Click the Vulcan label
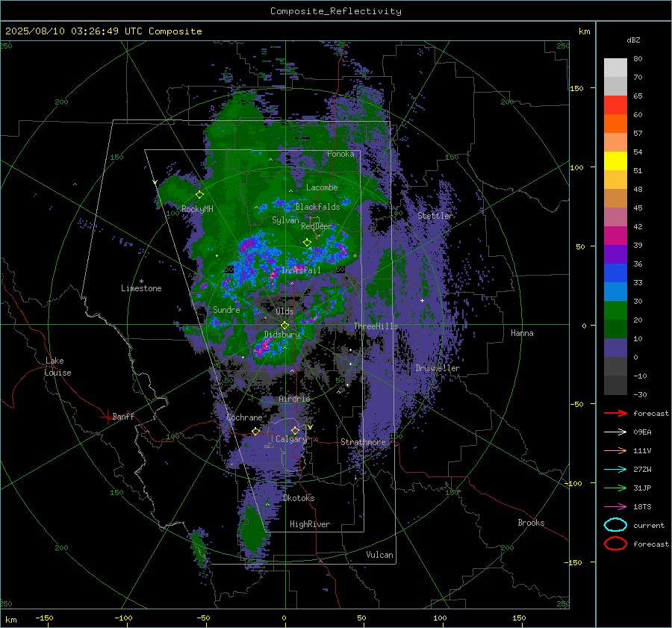 (379, 555)
